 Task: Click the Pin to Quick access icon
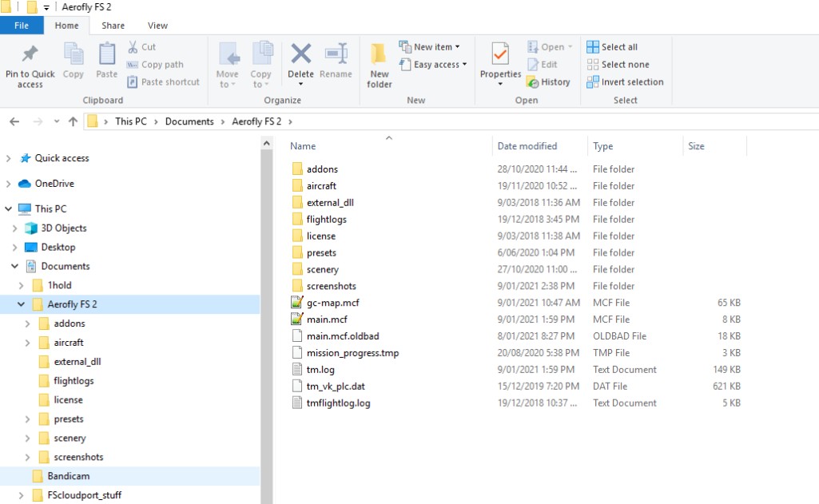pos(30,54)
